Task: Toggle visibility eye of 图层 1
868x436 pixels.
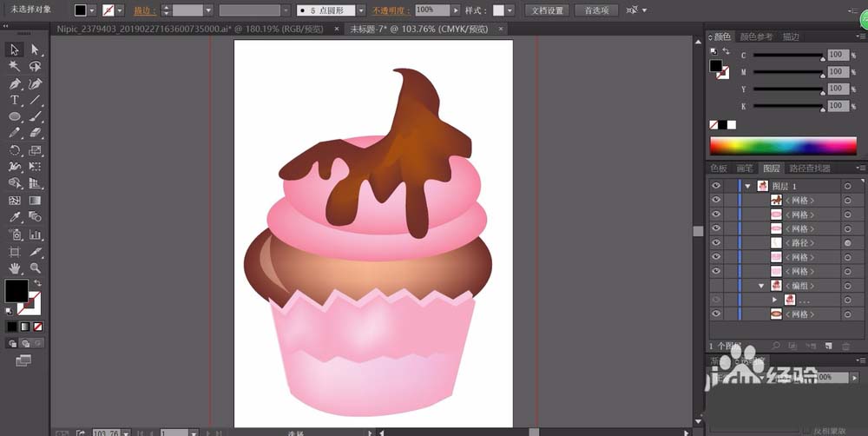Action: pos(716,186)
